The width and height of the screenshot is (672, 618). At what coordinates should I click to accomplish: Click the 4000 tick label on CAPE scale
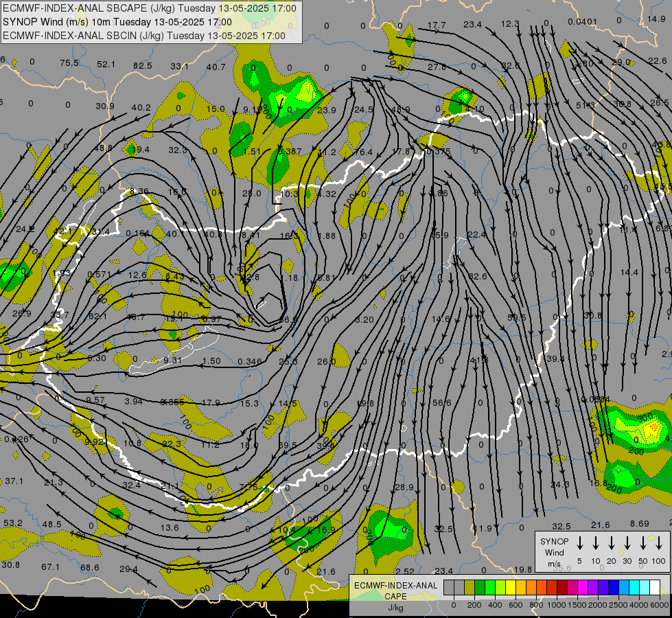639,605
